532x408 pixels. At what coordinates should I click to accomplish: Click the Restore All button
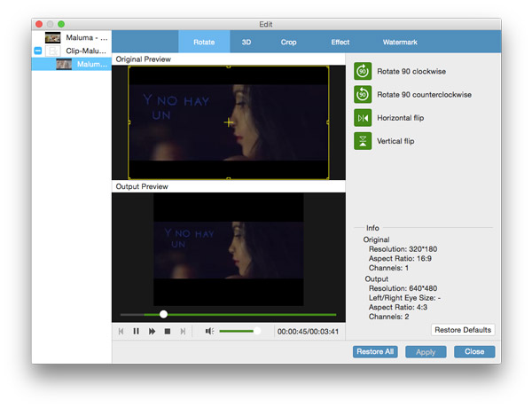tap(375, 351)
